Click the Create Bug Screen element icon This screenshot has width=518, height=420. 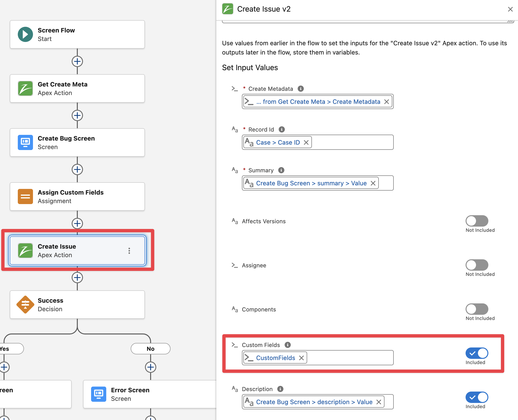(x=25, y=142)
